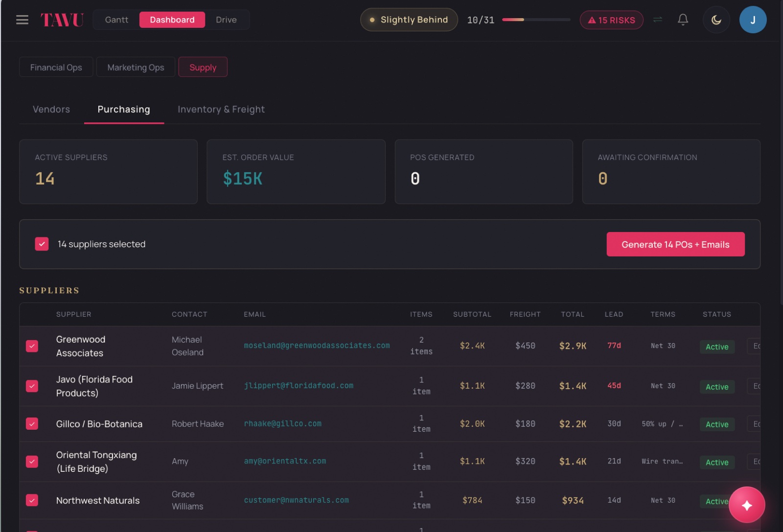Click contact name Robert Haake
The image size is (783, 532).
pos(198,424)
